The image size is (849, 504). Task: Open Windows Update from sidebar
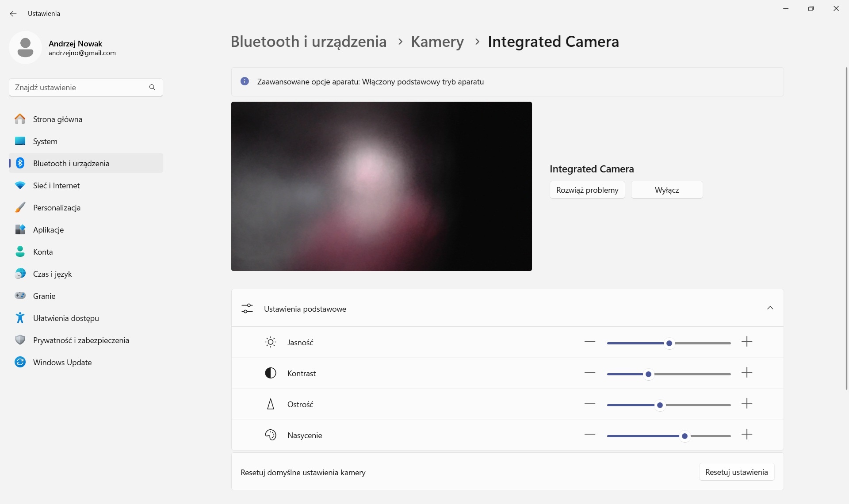tap(62, 363)
